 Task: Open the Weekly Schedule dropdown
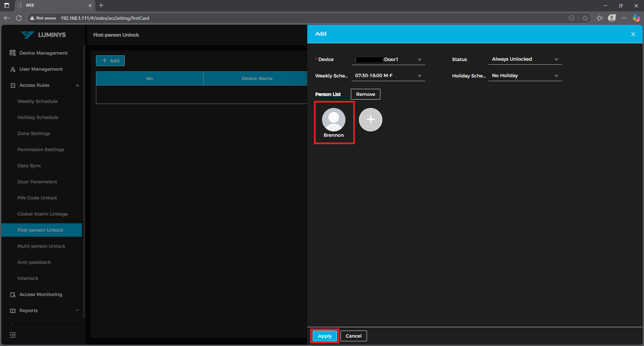[x=388, y=76]
